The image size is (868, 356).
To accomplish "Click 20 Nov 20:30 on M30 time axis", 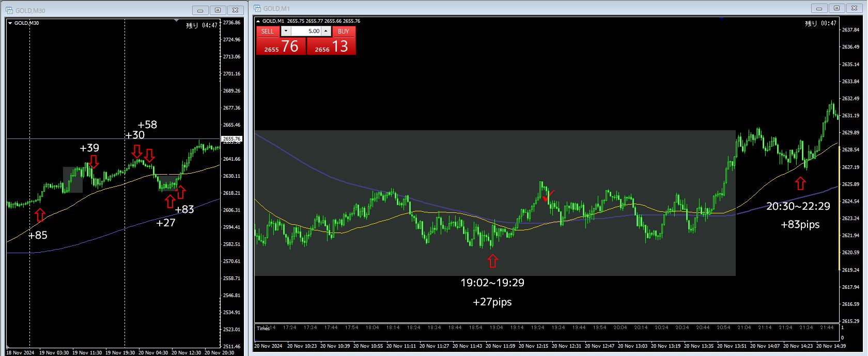I will click(x=220, y=353).
